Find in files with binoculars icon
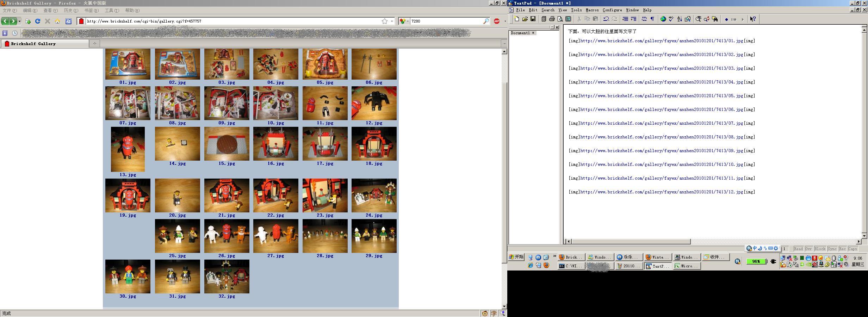This screenshot has height=317, width=868. coord(715,19)
